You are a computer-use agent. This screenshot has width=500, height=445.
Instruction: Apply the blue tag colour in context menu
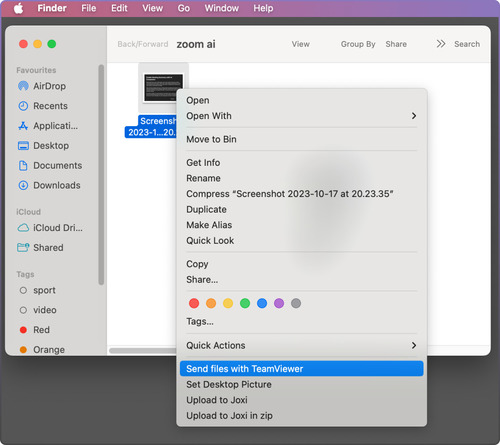point(262,303)
